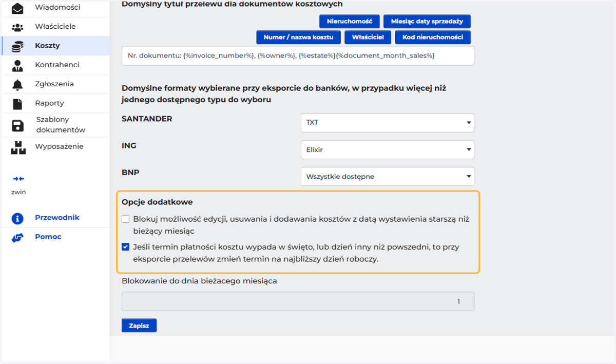The image size is (616, 364).
Task: Click the Koszty coins icon
Action: (17, 46)
